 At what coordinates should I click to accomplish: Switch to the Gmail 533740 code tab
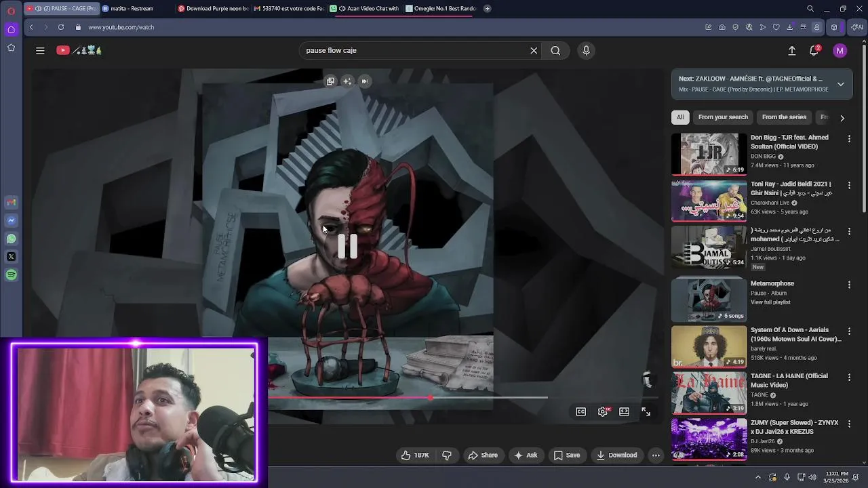coord(290,9)
